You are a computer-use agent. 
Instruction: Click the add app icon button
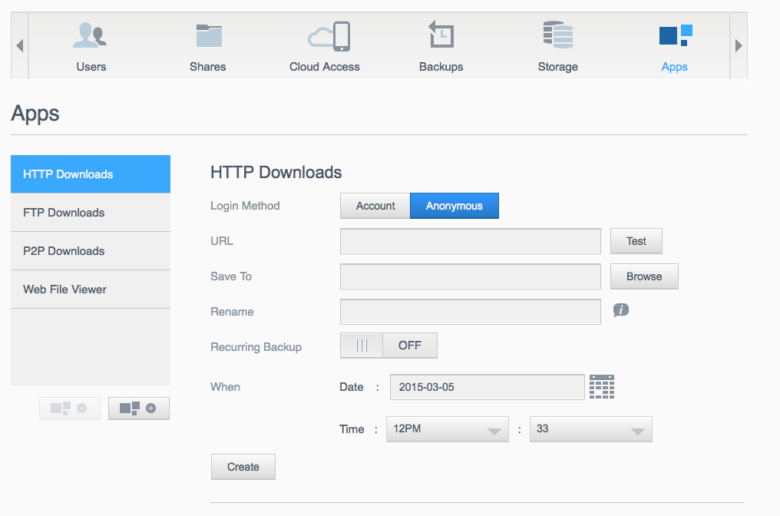click(139, 409)
